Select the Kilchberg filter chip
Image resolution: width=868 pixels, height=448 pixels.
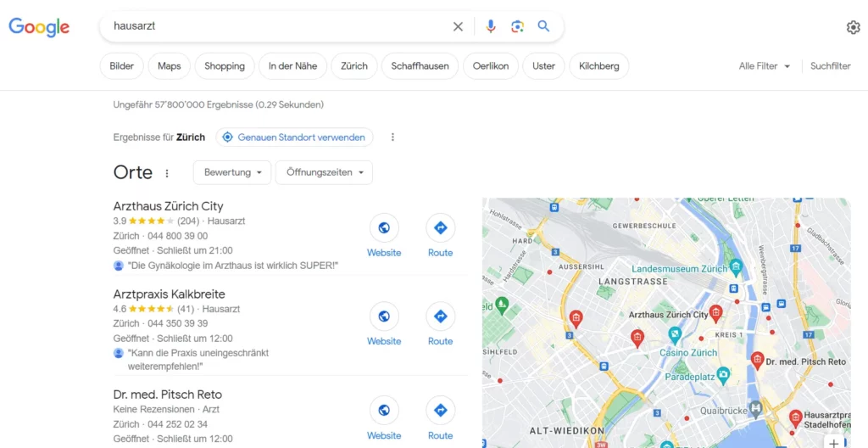(x=599, y=66)
